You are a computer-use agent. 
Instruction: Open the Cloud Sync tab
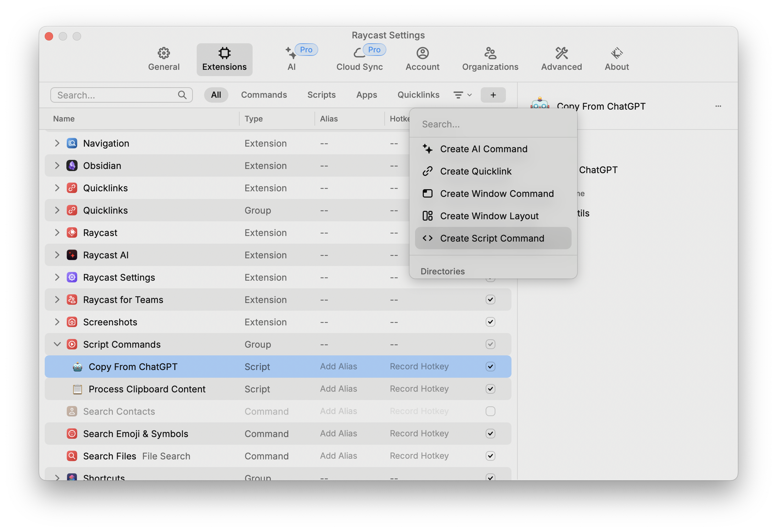(x=360, y=59)
